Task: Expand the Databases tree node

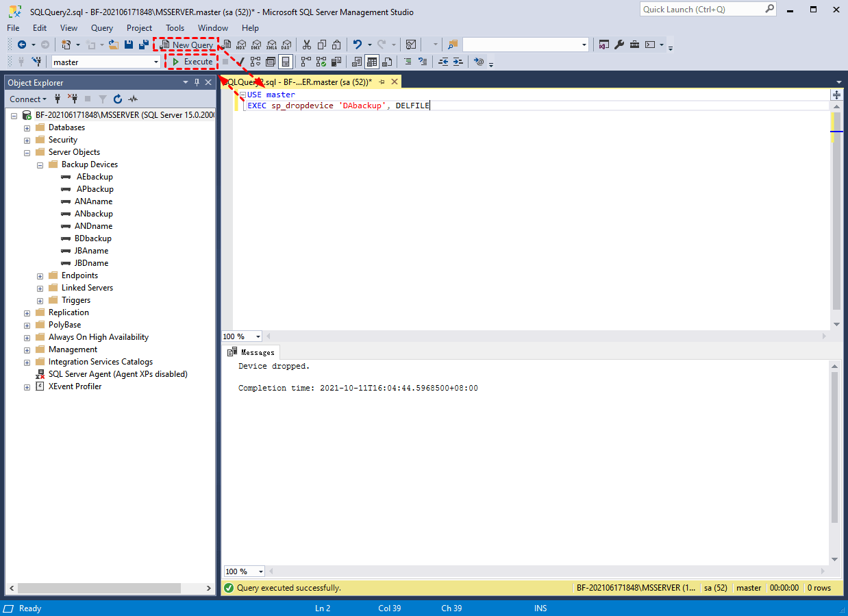Action: (27, 128)
